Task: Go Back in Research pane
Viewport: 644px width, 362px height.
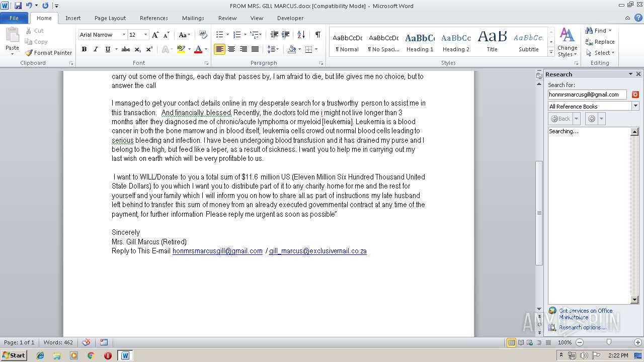Action: tap(560, 119)
